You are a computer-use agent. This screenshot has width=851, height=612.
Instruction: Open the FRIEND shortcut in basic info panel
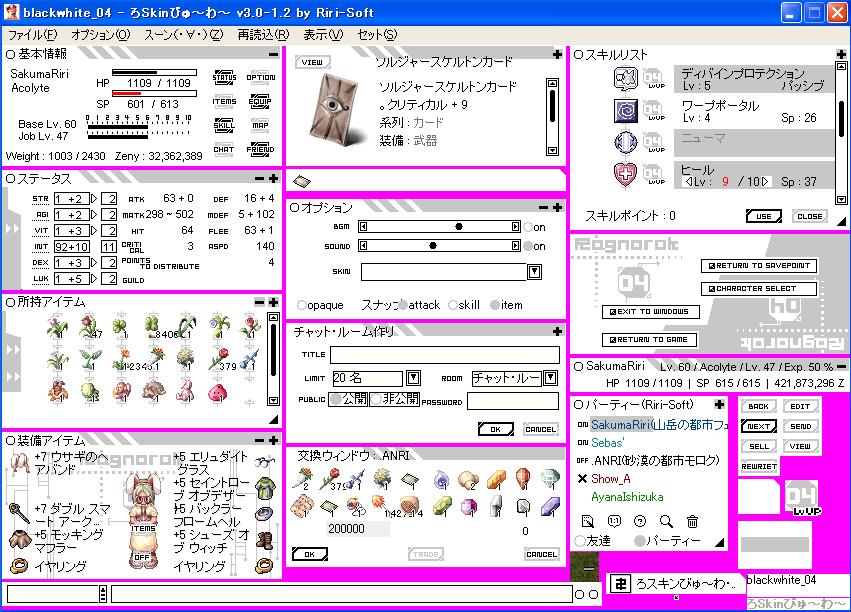tap(260, 149)
